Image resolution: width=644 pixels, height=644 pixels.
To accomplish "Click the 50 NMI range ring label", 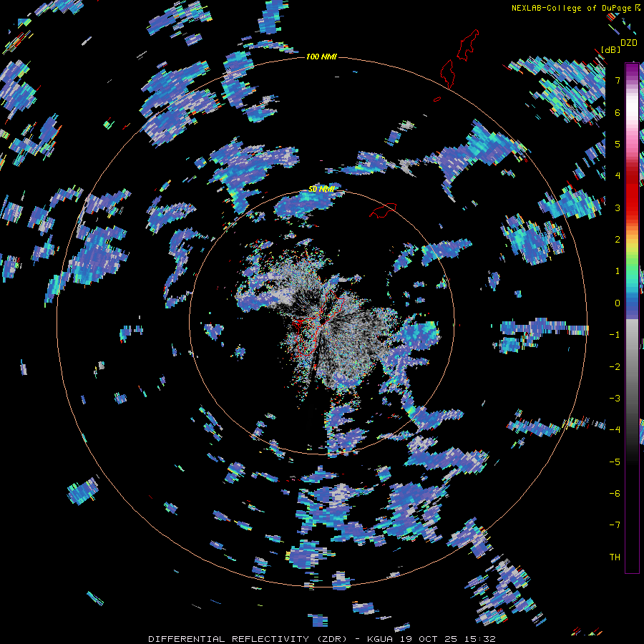I will (321, 189).
